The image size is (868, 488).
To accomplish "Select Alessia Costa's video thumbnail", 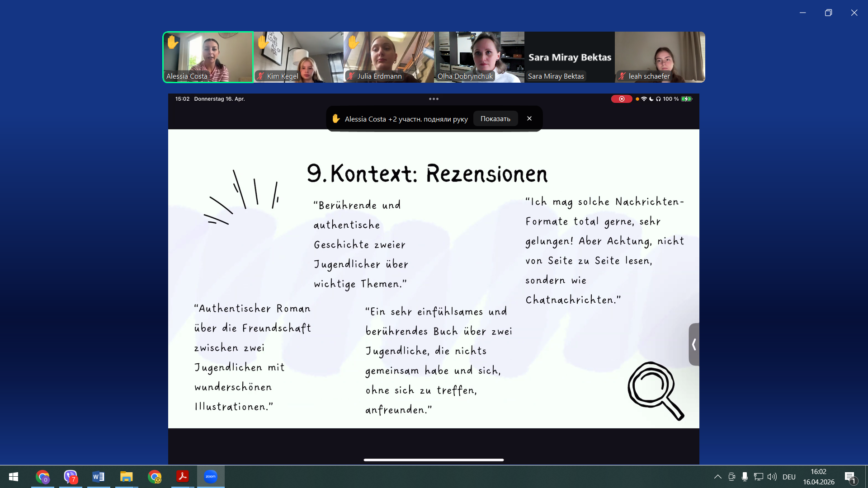I will pyautogui.click(x=208, y=57).
